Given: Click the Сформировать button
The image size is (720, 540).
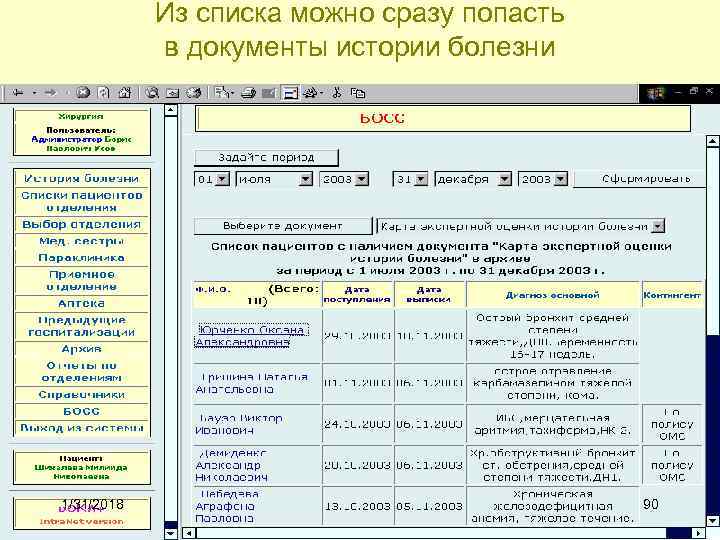Looking at the screenshot, I should 639,179.
